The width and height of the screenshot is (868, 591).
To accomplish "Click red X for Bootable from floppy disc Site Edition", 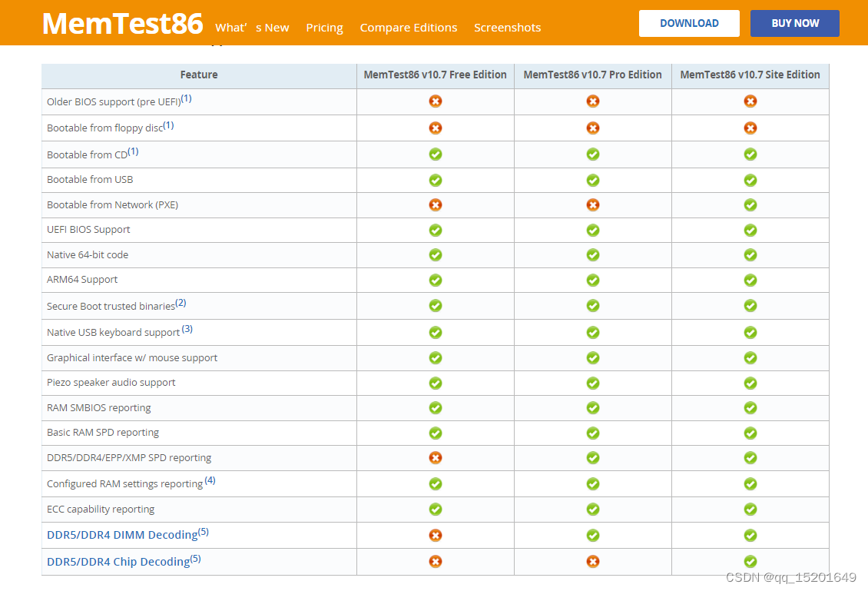I will [x=750, y=128].
